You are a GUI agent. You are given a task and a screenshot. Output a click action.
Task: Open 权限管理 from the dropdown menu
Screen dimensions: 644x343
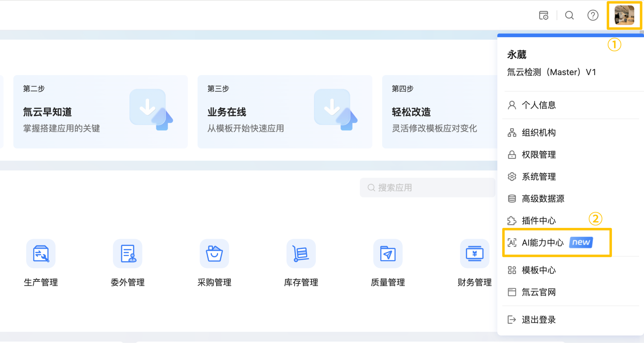click(538, 155)
